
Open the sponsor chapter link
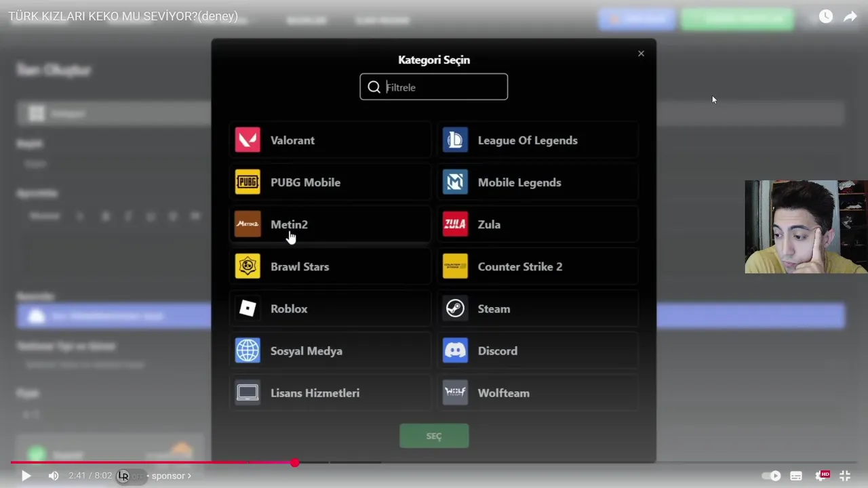point(171,476)
